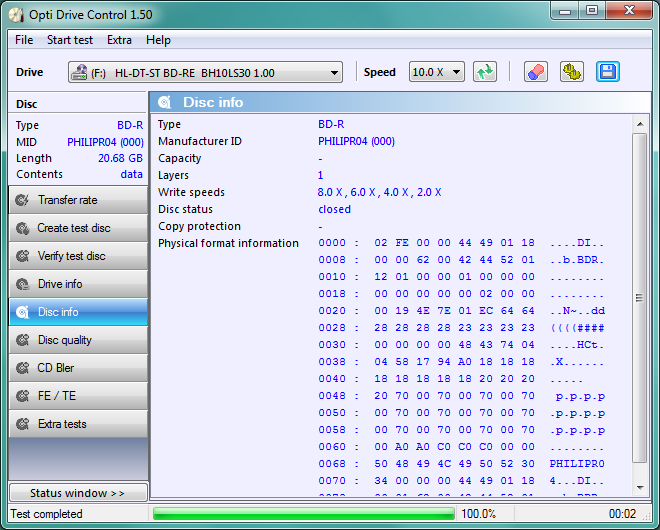Screen dimensions: 660x530
Task: Open the File menu
Action: click(x=24, y=40)
